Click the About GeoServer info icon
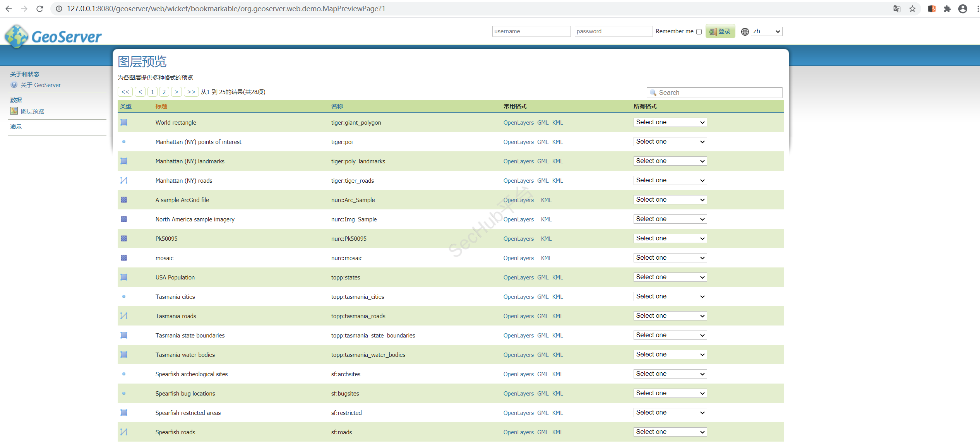 (x=14, y=85)
